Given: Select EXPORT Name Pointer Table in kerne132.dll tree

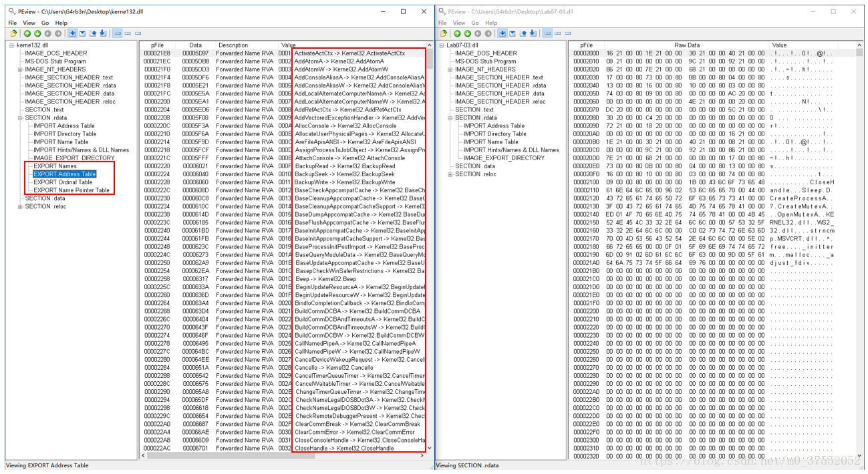Looking at the screenshot, I should coord(71,190).
